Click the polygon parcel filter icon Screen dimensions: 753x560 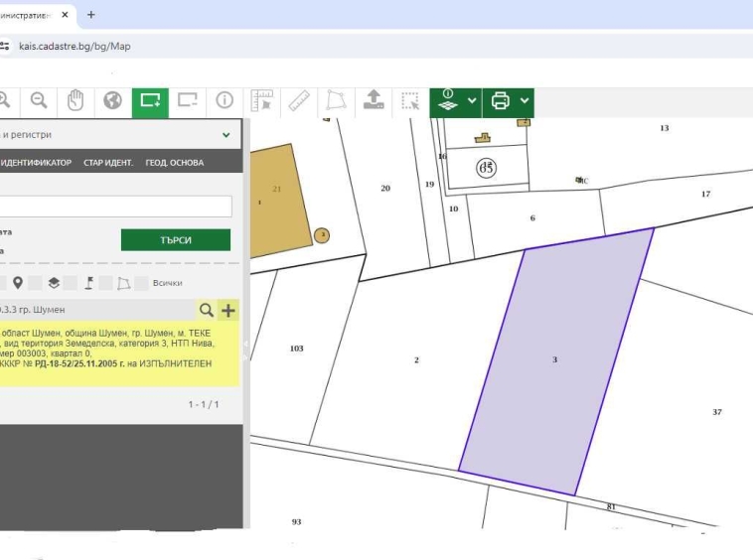pos(124,284)
